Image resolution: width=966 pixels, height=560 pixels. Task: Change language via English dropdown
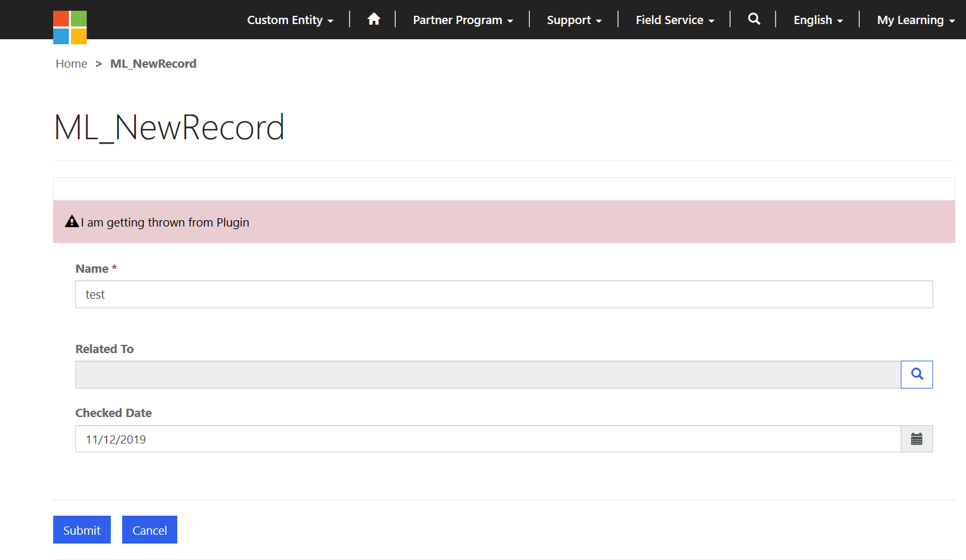(818, 20)
